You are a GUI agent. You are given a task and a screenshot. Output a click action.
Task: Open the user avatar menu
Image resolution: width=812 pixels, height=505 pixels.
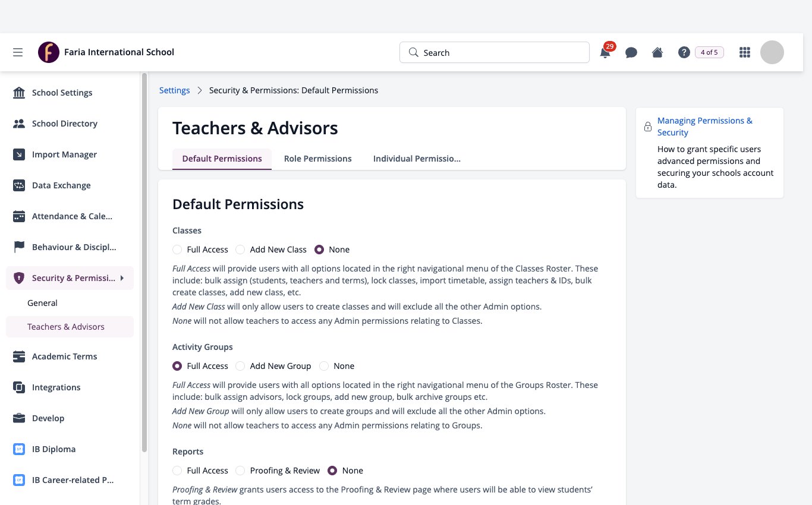(772, 52)
